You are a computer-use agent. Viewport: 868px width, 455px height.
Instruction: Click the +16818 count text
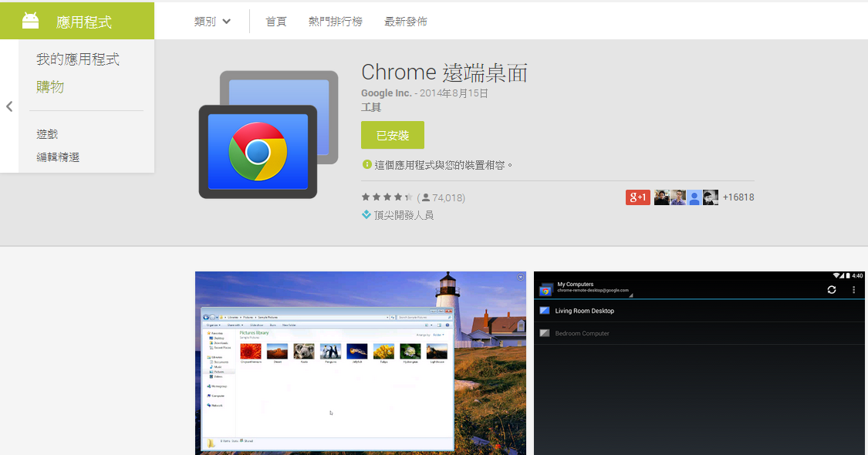[738, 197]
